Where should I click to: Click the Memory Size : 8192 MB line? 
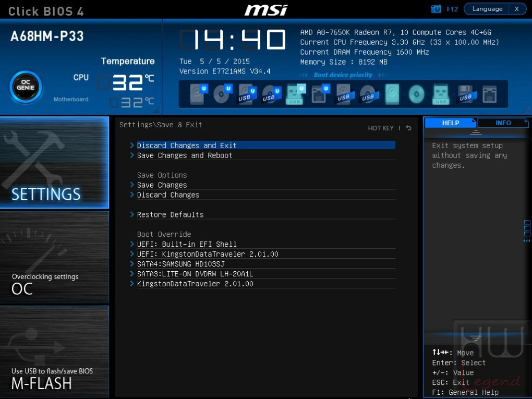pos(344,62)
